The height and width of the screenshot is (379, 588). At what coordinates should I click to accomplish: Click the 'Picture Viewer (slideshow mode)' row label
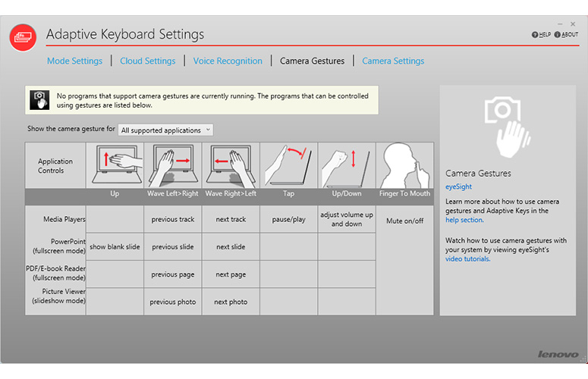click(58, 296)
